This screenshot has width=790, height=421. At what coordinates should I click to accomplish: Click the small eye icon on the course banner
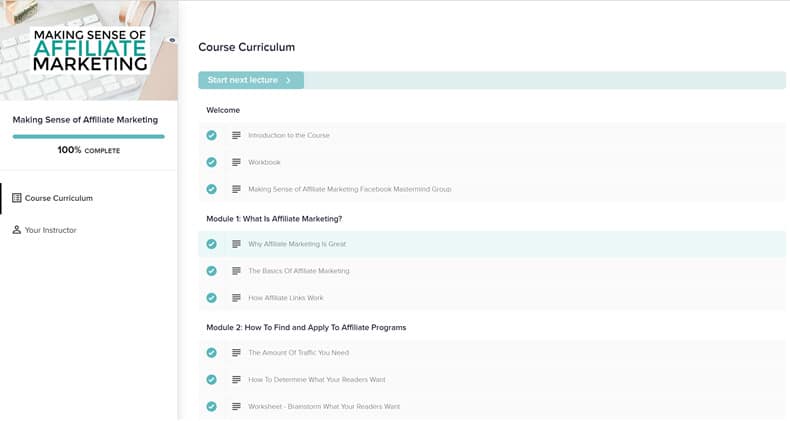coord(172,40)
